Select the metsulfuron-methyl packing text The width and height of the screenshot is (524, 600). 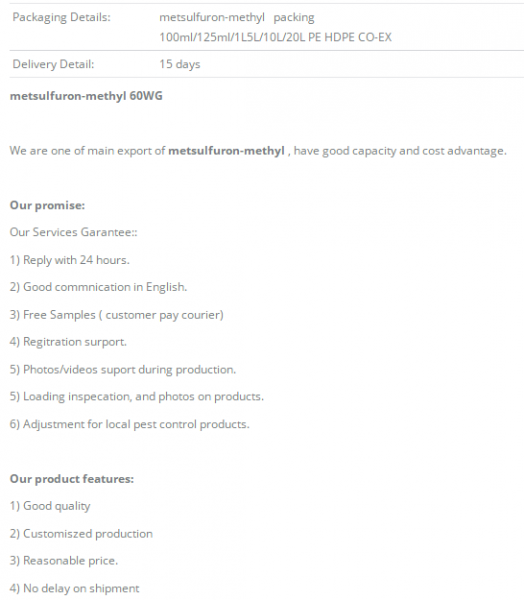click(237, 17)
